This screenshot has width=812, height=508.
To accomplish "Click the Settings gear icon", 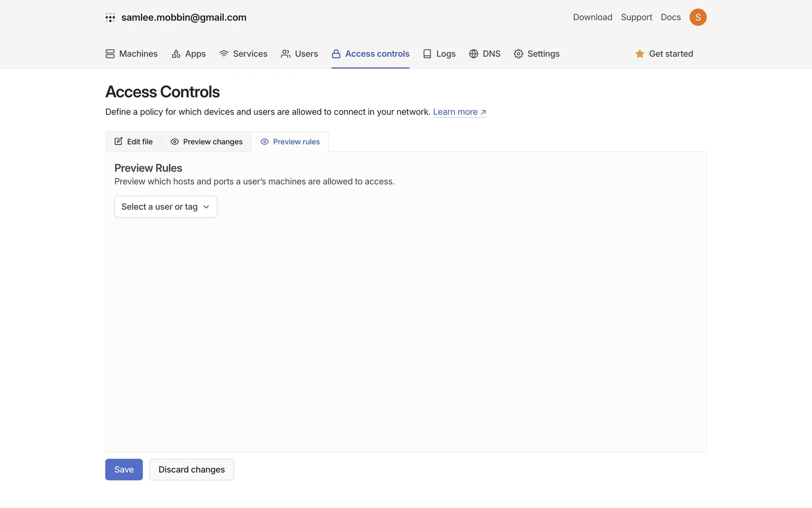I will 518,54.
